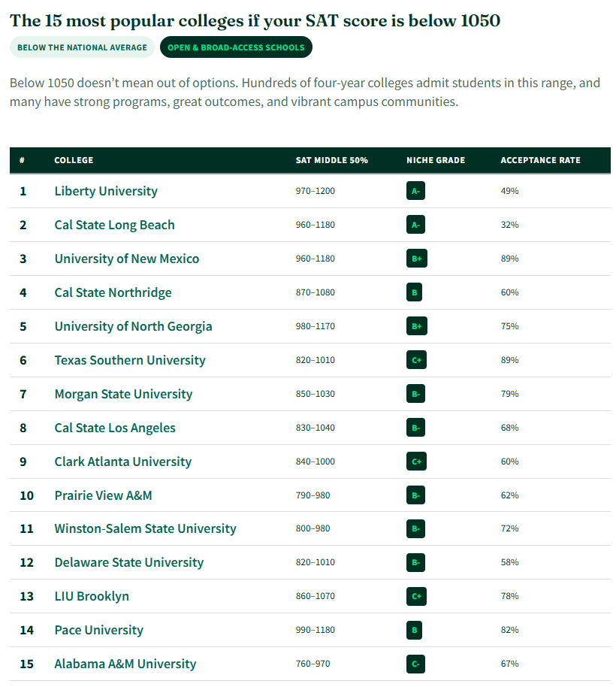616x687 pixels.
Task: Click the A- grade badge for Liberty University
Action: (x=415, y=191)
